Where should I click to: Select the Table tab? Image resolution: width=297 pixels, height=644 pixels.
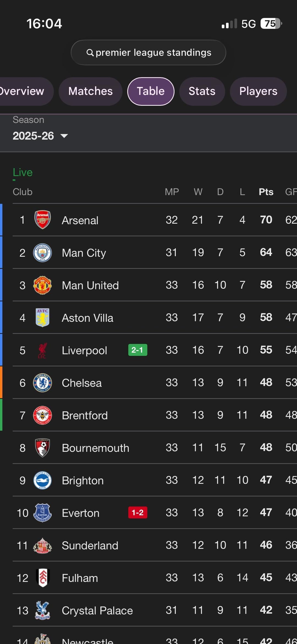[151, 91]
